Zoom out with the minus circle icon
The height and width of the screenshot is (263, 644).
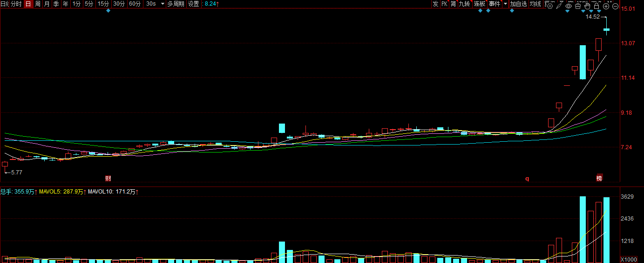click(615, 6)
